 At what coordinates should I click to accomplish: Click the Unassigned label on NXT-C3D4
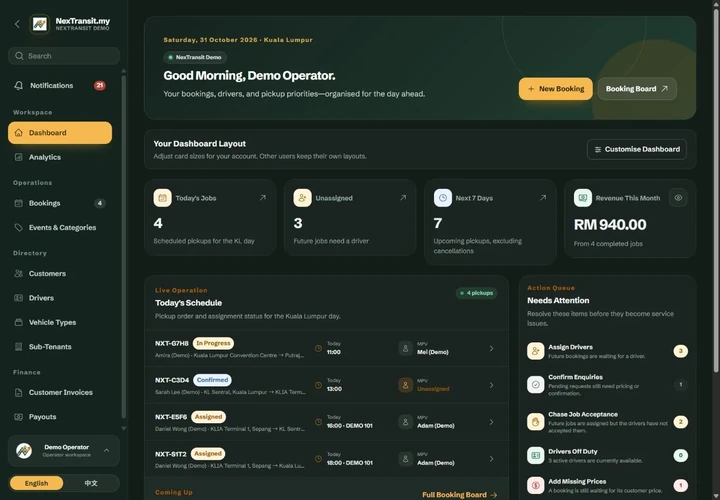tap(433, 389)
